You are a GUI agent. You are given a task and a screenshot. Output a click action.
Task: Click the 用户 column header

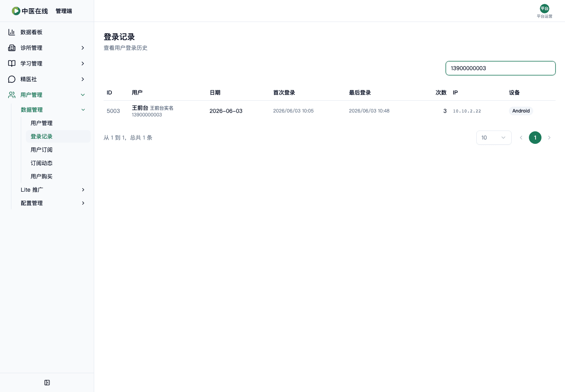click(137, 93)
